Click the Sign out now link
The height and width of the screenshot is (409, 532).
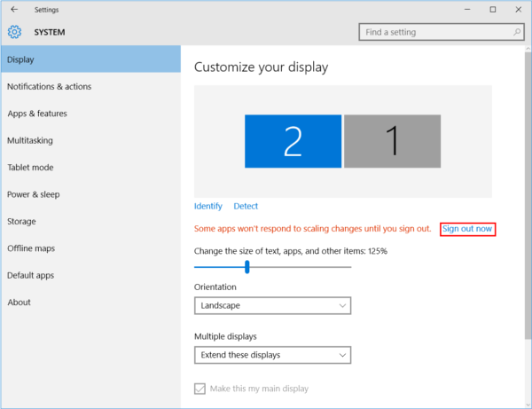point(467,229)
